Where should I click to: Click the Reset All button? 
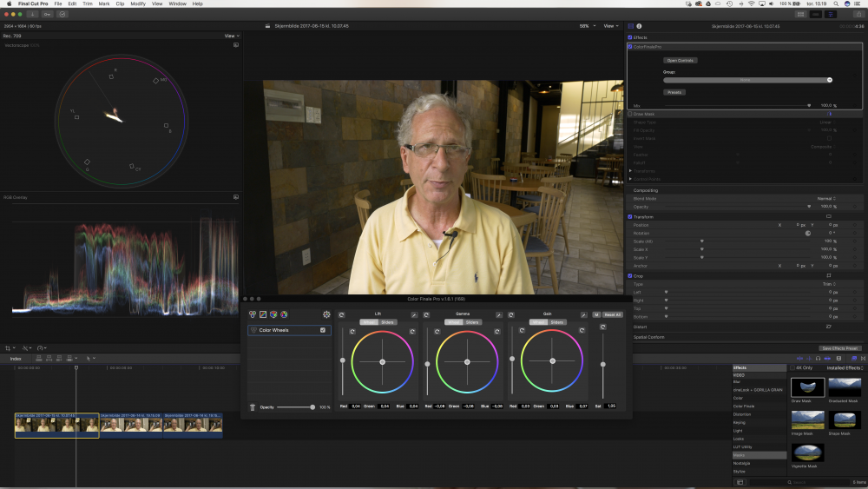pyautogui.click(x=613, y=314)
